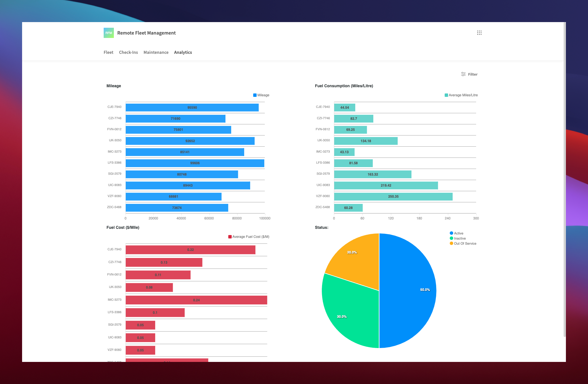
Task: Expand the Check-Ins view
Action: pyautogui.click(x=128, y=52)
